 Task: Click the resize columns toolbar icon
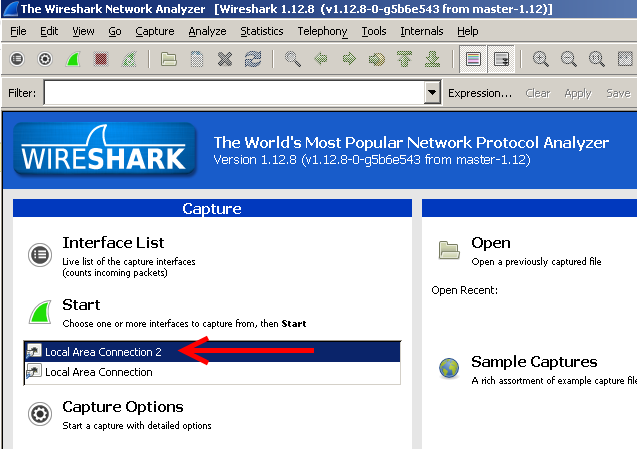coord(625,59)
